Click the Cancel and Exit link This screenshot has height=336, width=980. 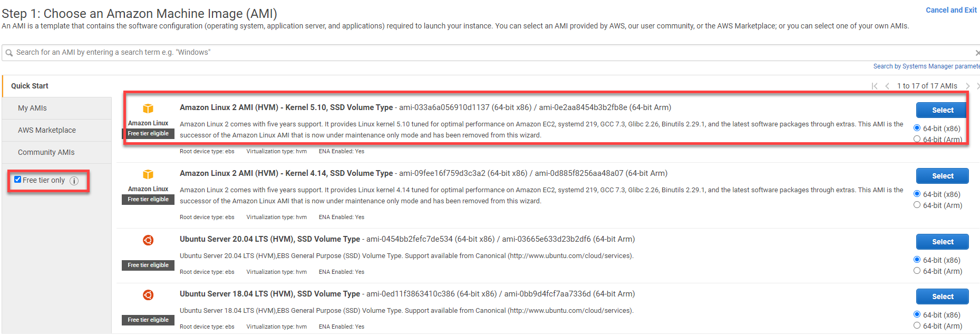point(951,10)
